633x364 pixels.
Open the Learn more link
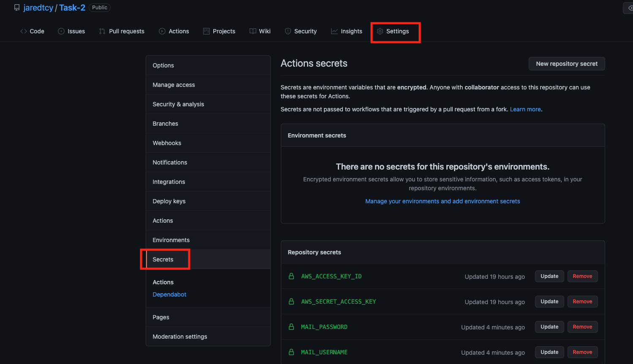pyautogui.click(x=525, y=109)
